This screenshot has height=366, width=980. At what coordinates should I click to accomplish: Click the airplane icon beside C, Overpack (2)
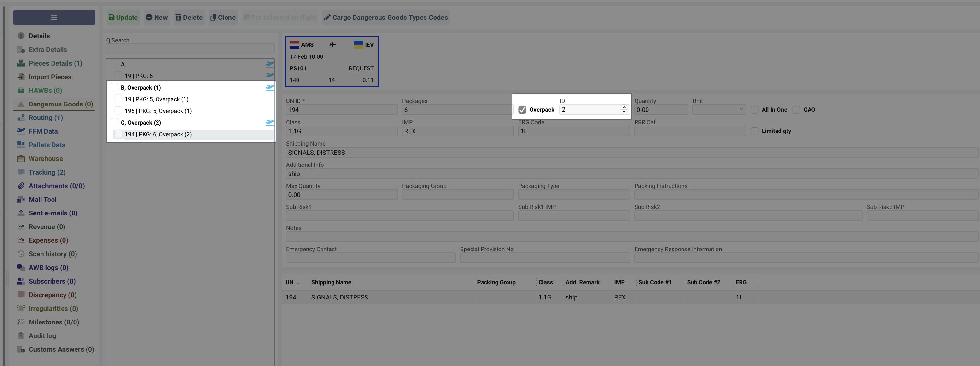(270, 123)
